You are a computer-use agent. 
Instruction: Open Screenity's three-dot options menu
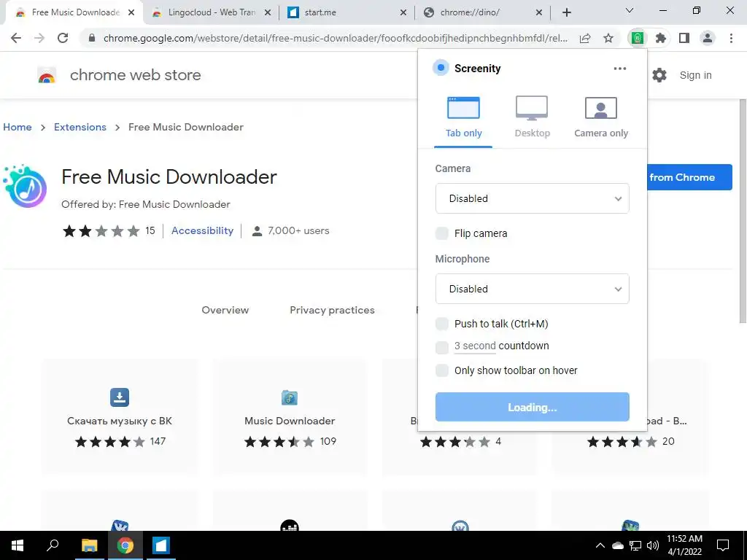[x=620, y=69]
